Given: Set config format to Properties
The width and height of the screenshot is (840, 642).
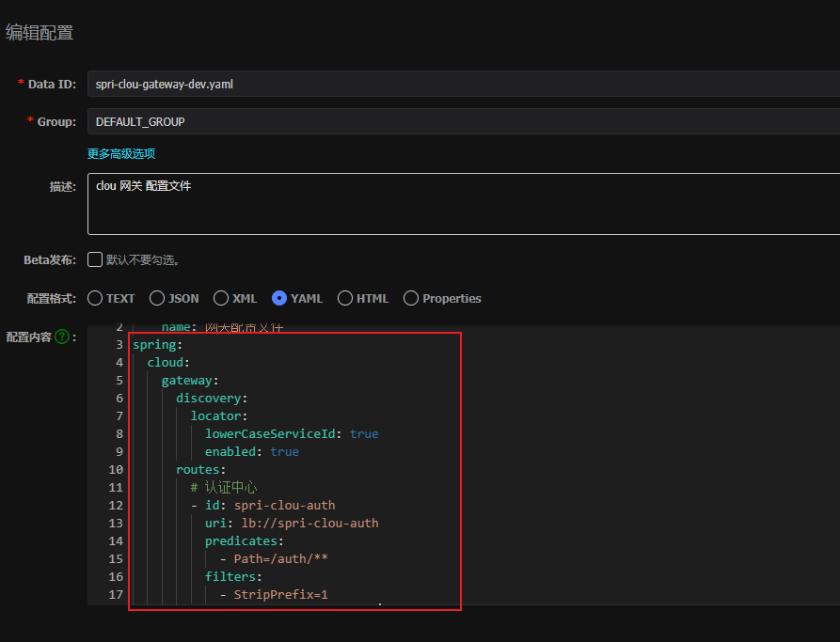Looking at the screenshot, I should click(x=411, y=298).
